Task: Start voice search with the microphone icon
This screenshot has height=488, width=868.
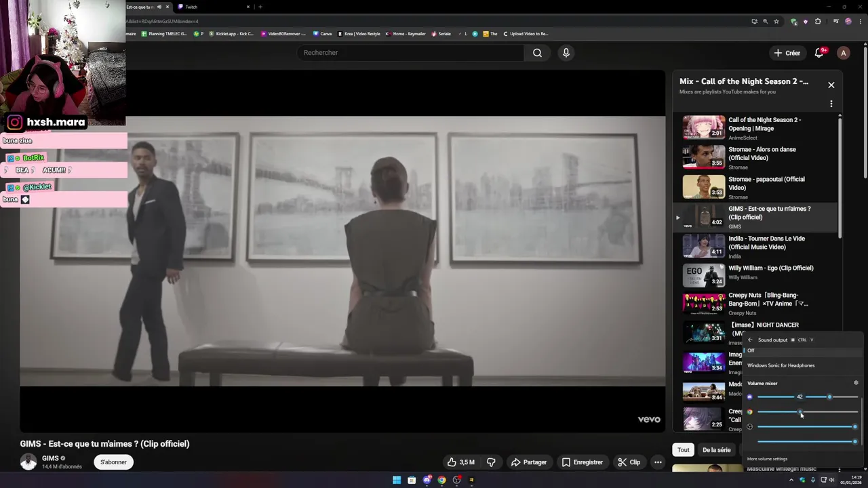Action: coord(566,53)
